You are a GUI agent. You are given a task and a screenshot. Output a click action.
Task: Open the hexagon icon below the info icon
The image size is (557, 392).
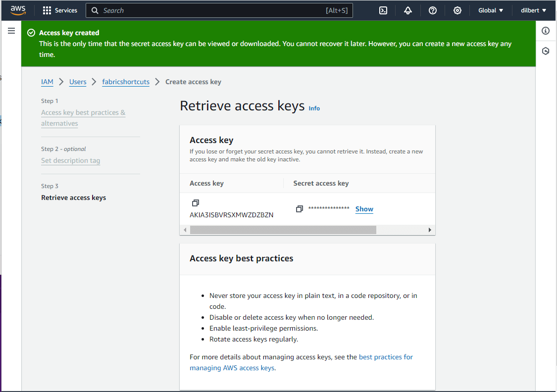tap(546, 51)
